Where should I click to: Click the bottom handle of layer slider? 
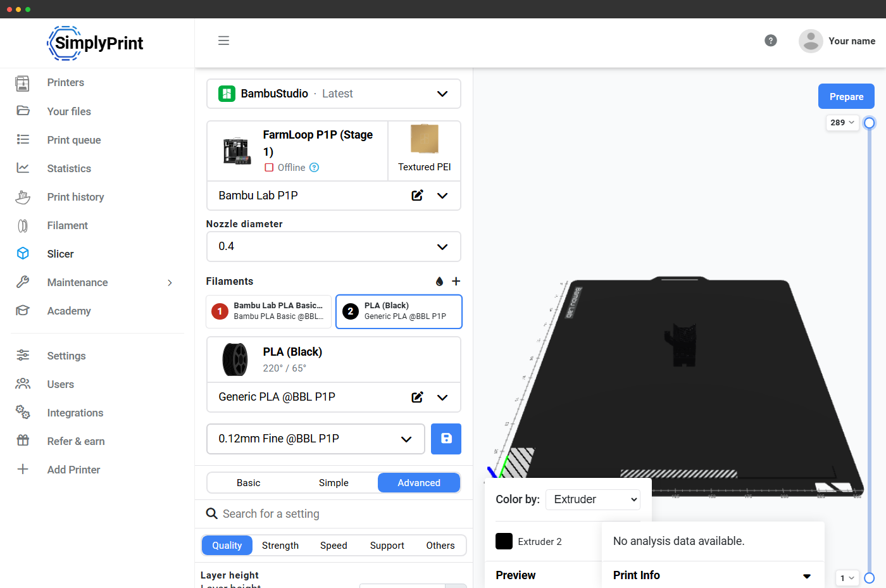(870, 578)
